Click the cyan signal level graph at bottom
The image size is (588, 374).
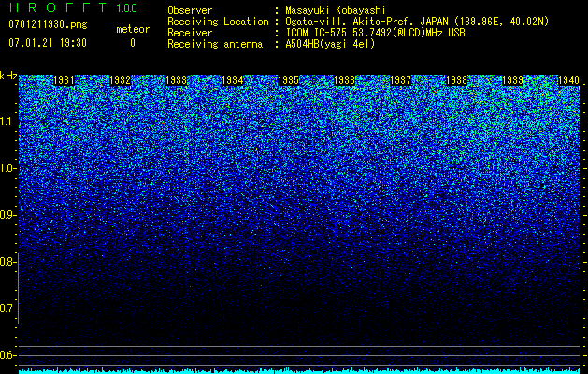pyautogui.click(x=299, y=370)
